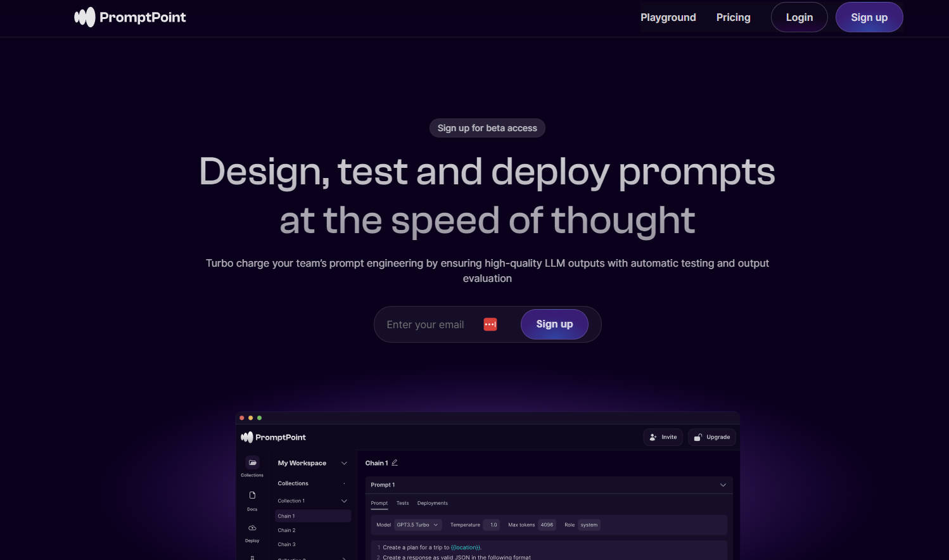Image resolution: width=949 pixels, height=560 pixels.
Task: Click the red close dot of the preview window
Action: (242, 418)
